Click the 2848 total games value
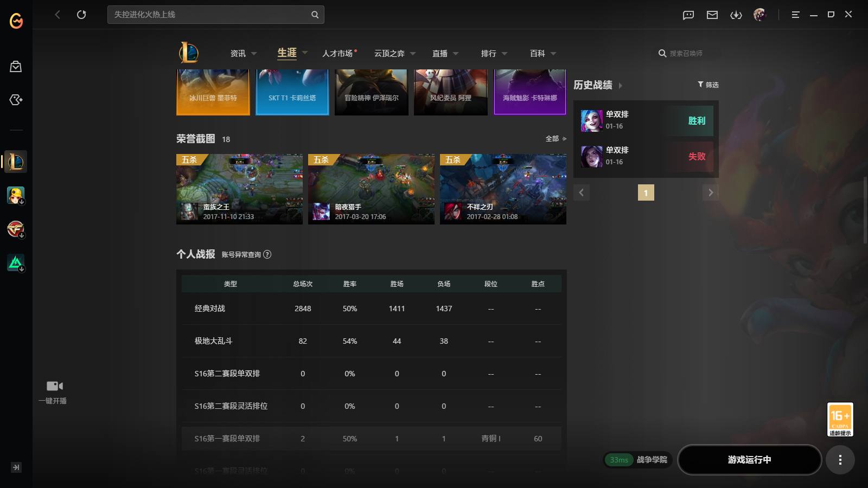Viewport: 868px width, 488px height. tap(303, 309)
